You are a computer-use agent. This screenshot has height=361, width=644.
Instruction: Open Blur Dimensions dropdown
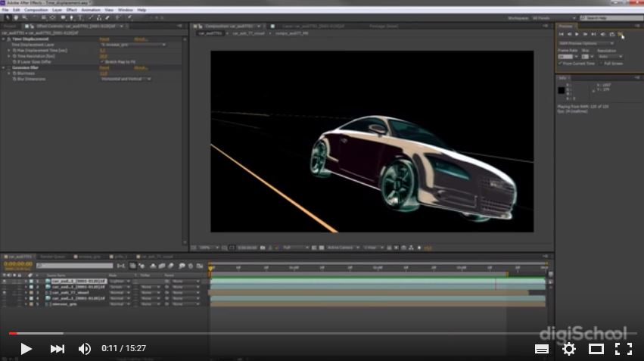click(126, 79)
